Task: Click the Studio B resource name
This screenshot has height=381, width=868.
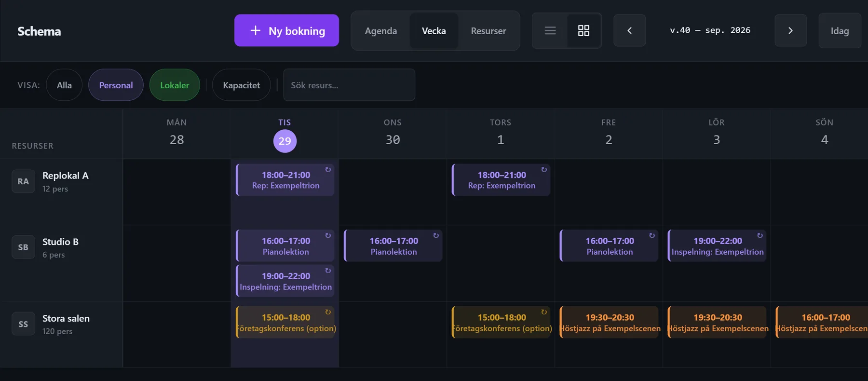Action: point(60,242)
